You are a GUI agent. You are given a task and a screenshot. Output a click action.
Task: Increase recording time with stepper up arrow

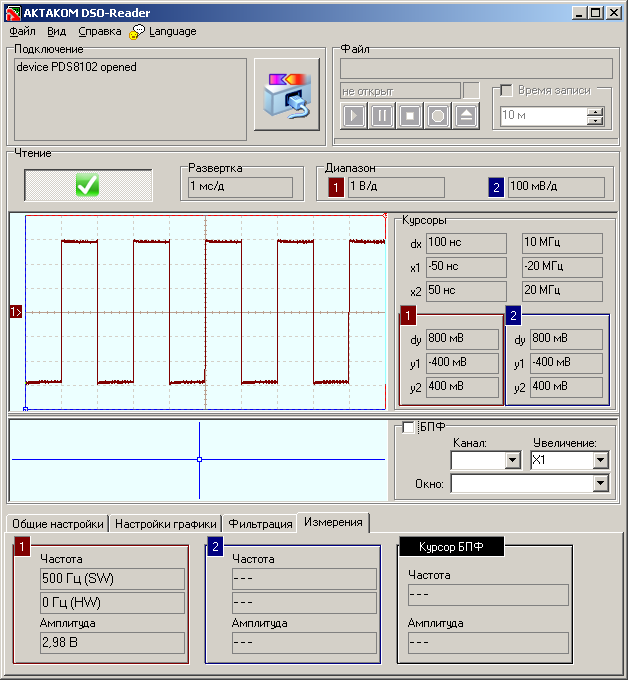595,111
